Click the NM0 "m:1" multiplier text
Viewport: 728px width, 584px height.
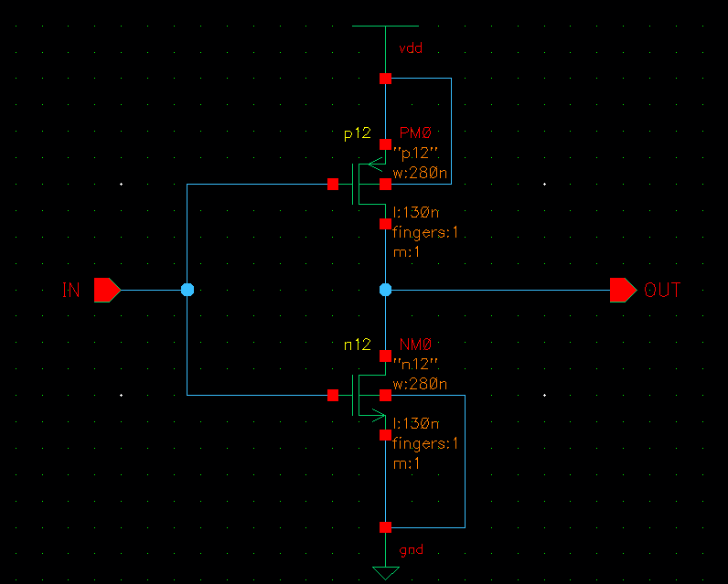(407, 463)
